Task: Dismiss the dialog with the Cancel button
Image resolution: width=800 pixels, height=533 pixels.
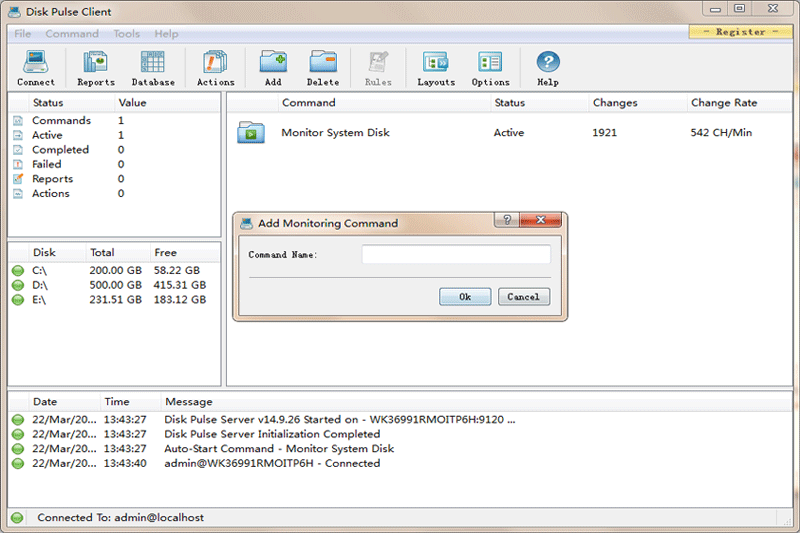Action: pyautogui.click(x=523, y=297)
